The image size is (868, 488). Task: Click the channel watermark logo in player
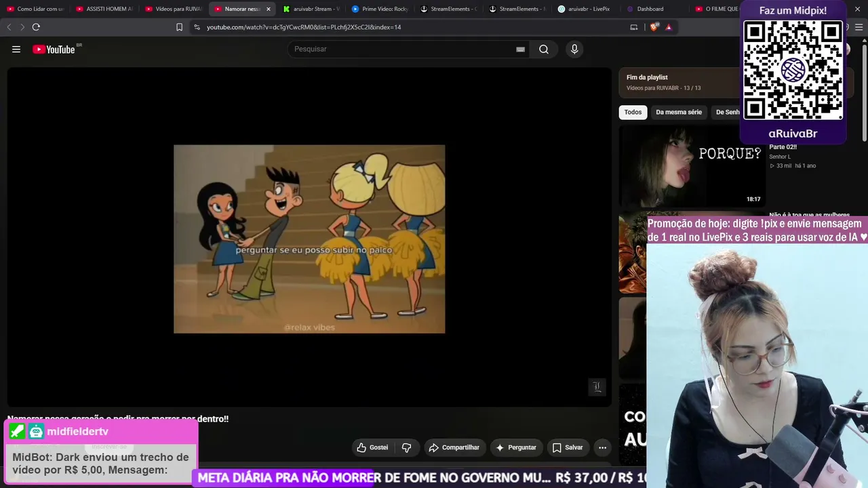pos(597,387)
